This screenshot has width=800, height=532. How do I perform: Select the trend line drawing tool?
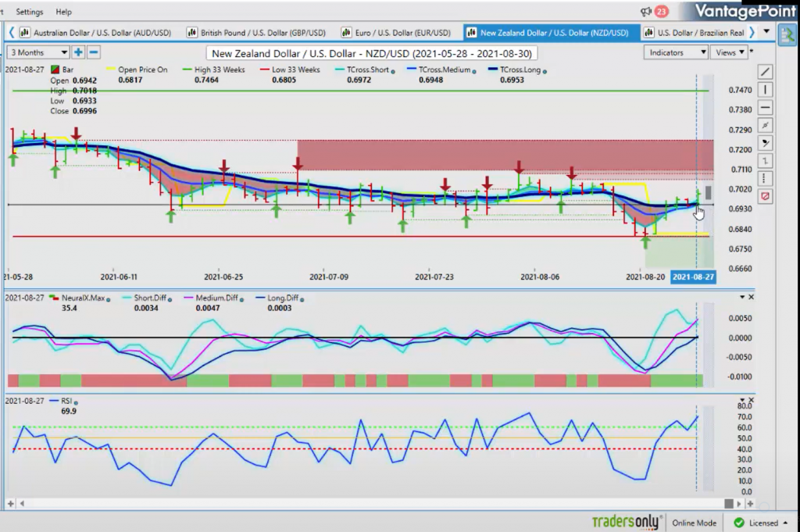[x=765, y=72]
